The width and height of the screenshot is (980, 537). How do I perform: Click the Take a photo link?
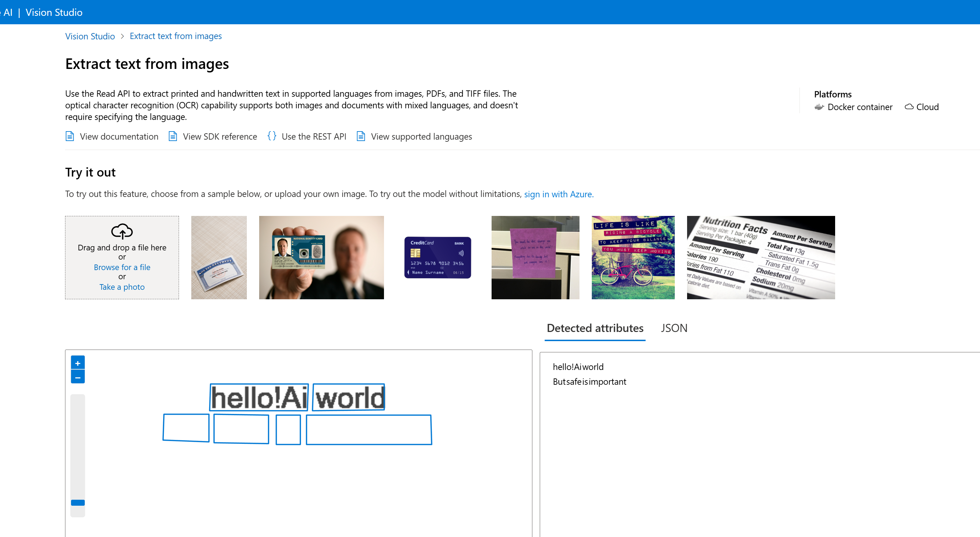click(x=122, y=287)
